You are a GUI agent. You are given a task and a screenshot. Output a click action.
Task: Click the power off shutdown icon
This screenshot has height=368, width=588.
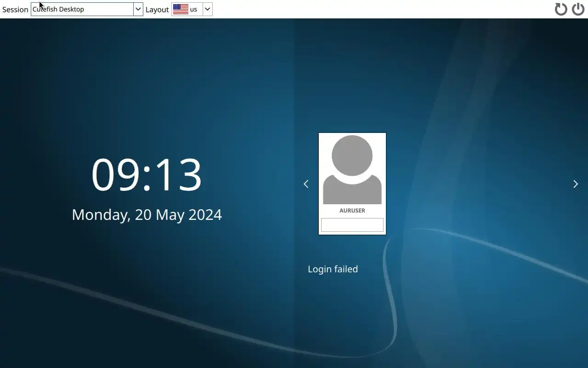click(578, 9)
